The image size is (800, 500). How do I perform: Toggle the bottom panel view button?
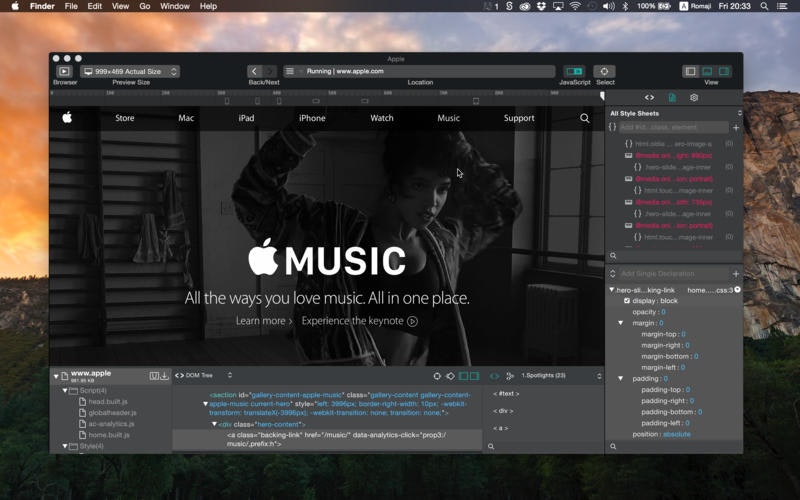click(x=707, y=71)
